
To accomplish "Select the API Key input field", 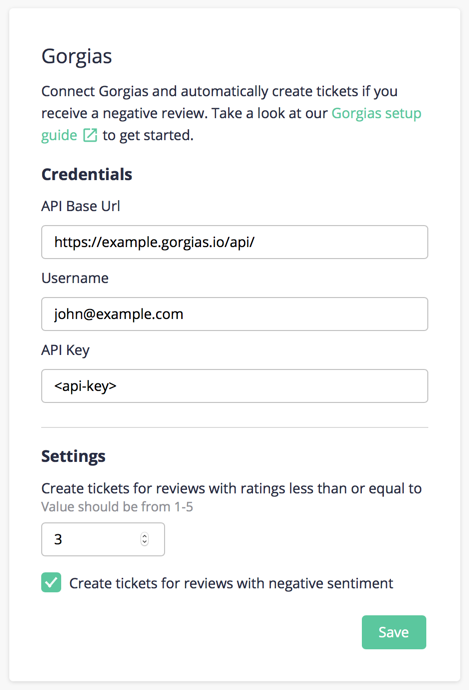I will (x=234, y=386).
